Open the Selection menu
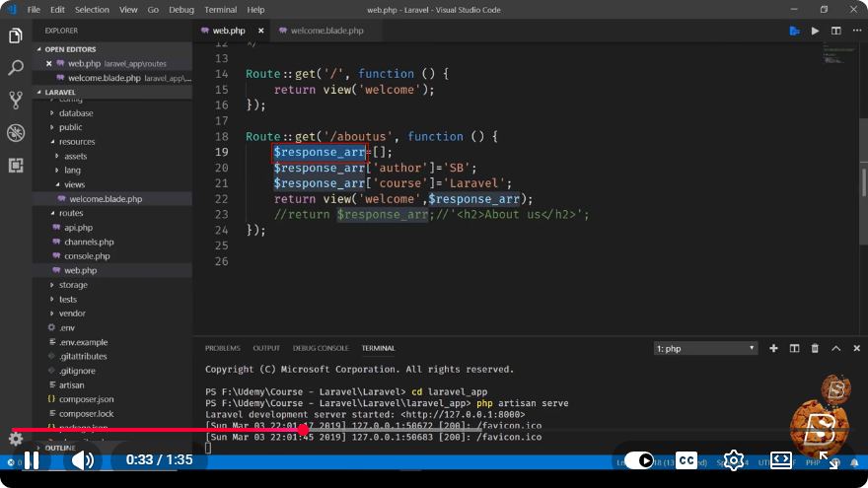The width and height of the screenshot is (868, 488). click(x=92, y=10)
